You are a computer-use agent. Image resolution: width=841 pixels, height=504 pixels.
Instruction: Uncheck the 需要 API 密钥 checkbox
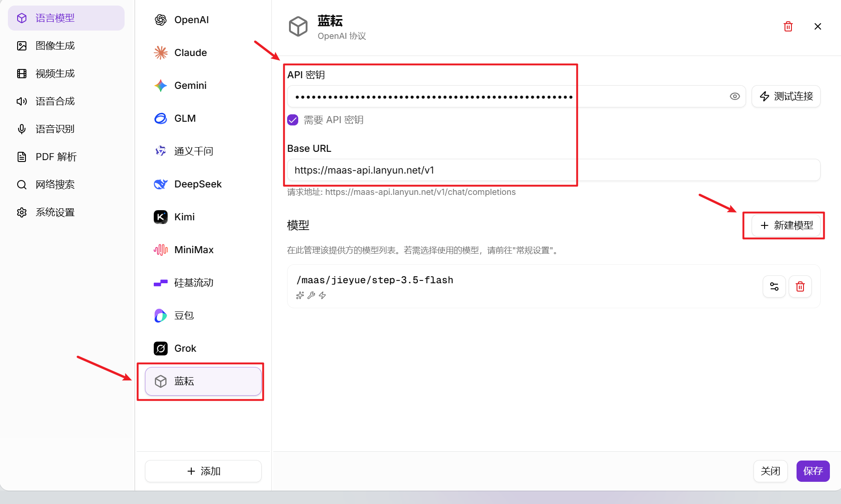click(292, 119)
